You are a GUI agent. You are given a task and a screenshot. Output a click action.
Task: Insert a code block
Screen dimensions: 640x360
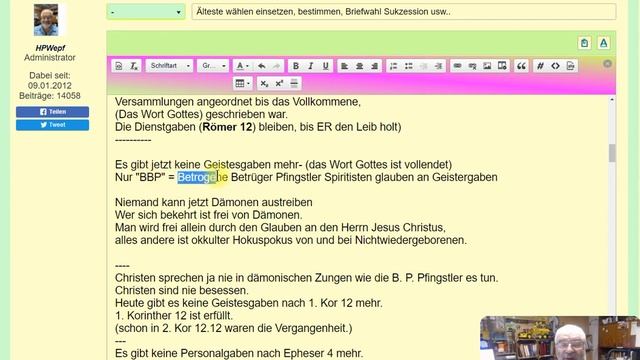click(x=556, y=66)
